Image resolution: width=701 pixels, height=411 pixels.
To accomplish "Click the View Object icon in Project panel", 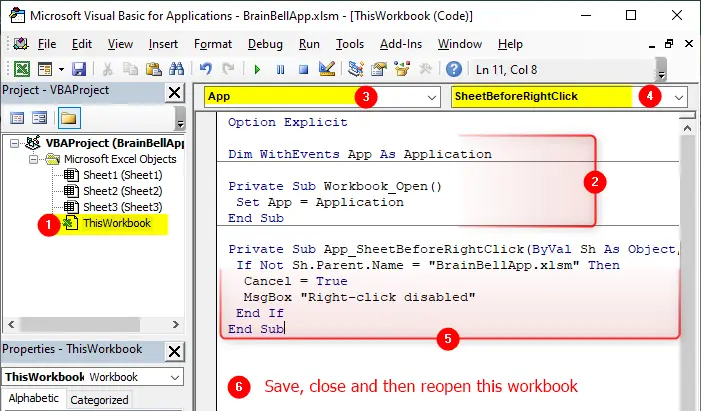I will 39,118.
